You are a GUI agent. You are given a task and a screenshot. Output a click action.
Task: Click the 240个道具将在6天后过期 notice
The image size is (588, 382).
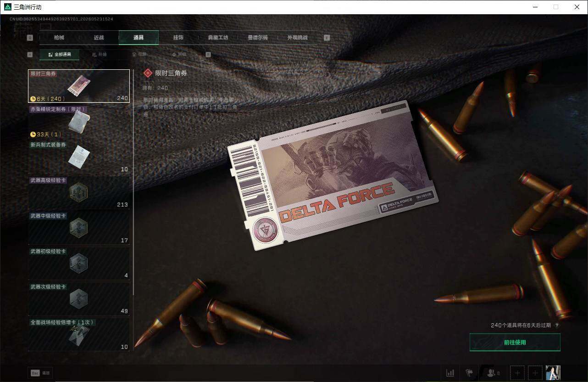521,325
